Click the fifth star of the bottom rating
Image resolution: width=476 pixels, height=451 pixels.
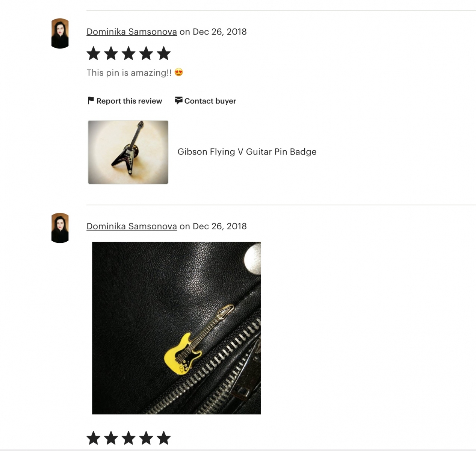pyautogui.click(x=164, y=438)
